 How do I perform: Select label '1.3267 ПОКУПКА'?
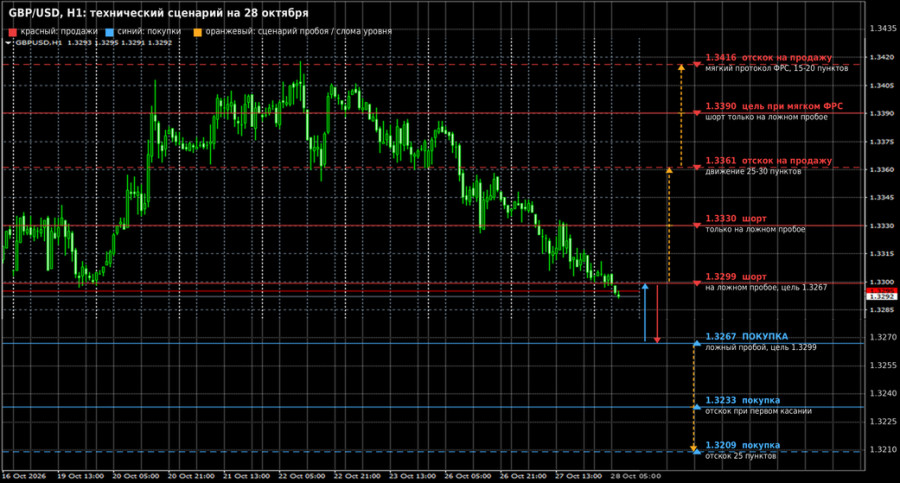pyautogui.click(x=747, y=337)
